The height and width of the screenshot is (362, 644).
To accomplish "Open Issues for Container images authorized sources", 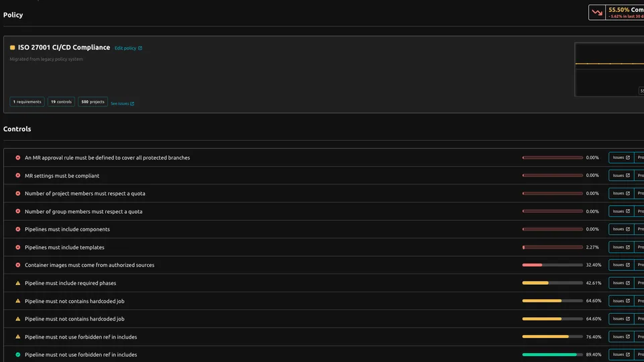I will [x=621, y=265].
